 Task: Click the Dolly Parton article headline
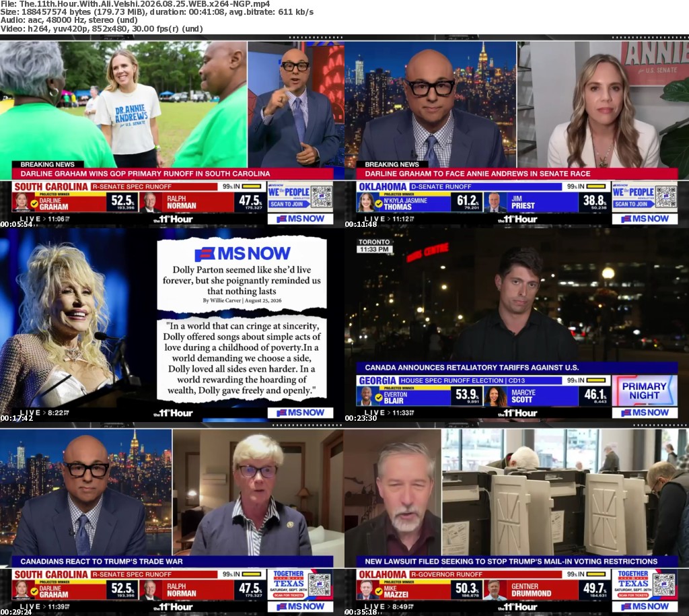click(x=242, y=281)
